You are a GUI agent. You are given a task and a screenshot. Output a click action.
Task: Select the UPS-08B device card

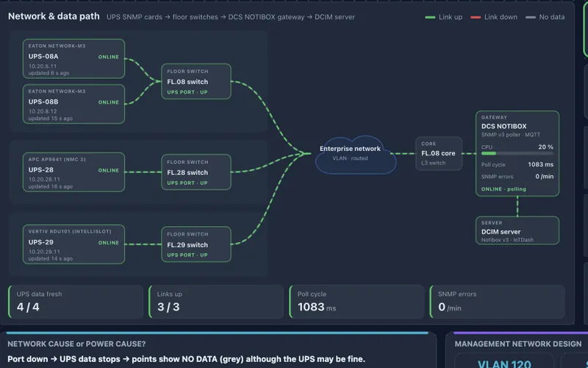(x=74, y=104)
